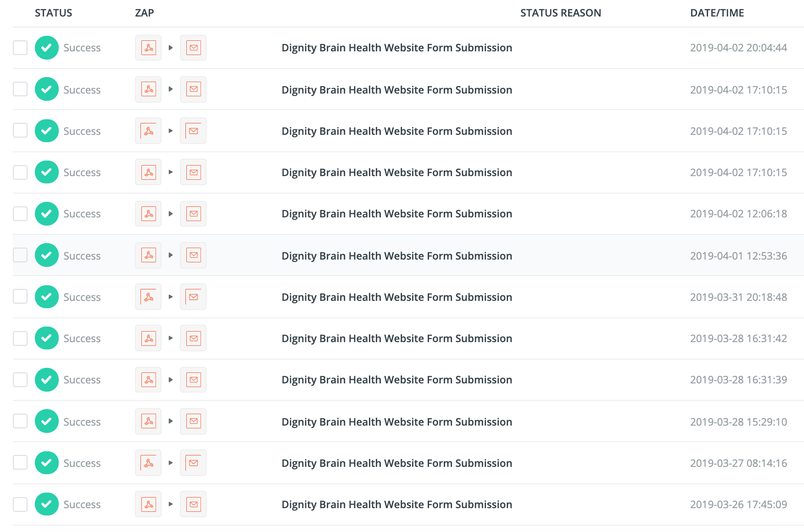The height and width of the screenshot is (532, 804).
Task: Click webhook icon in 2019-04-01 12:53:36 row
Action: click(148, 255)
